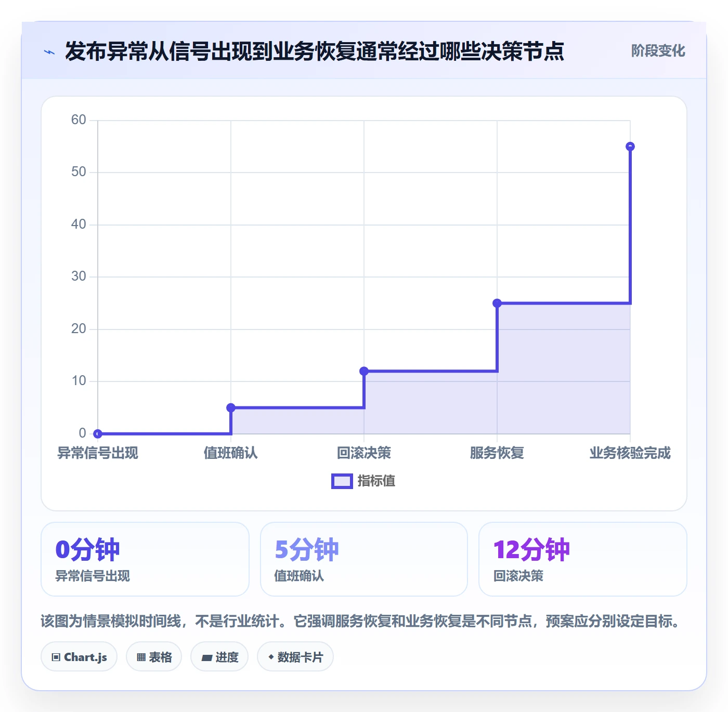This screenshot has height=712, width=728.
Task: Select the 进度 tag chip
Action: point(219,657)
